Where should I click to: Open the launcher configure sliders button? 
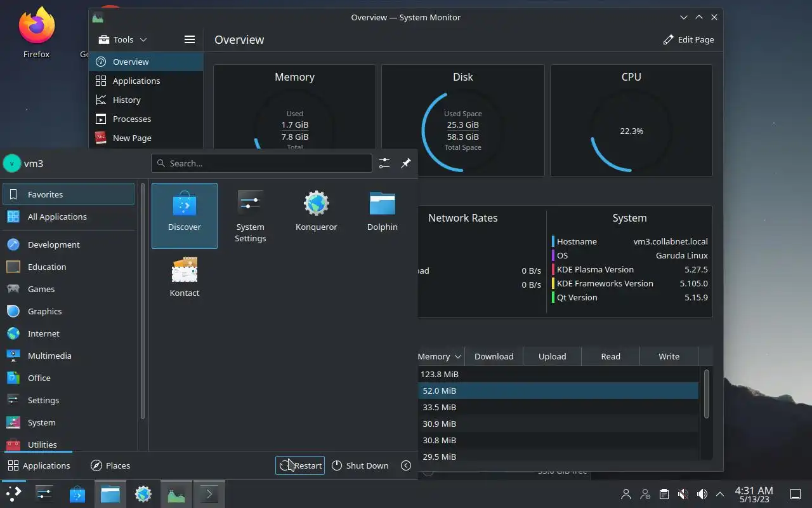point(384,163)
